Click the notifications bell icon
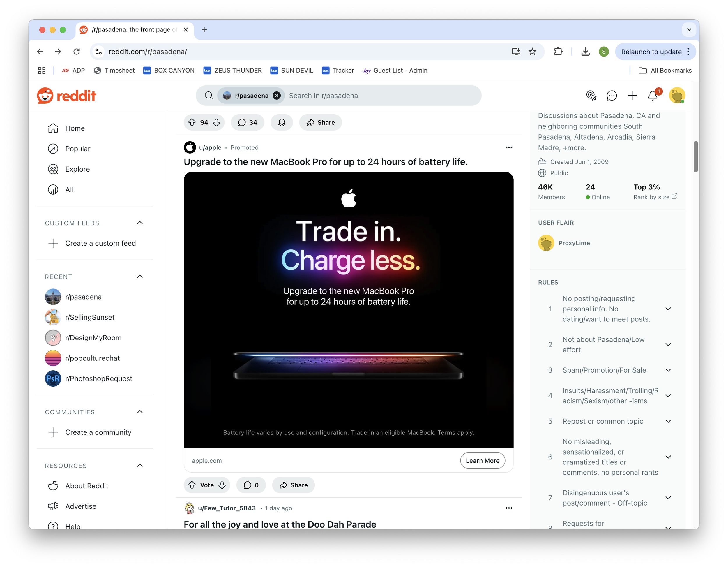This screenshot has width=728, height=567. click(x=653, y=96)
